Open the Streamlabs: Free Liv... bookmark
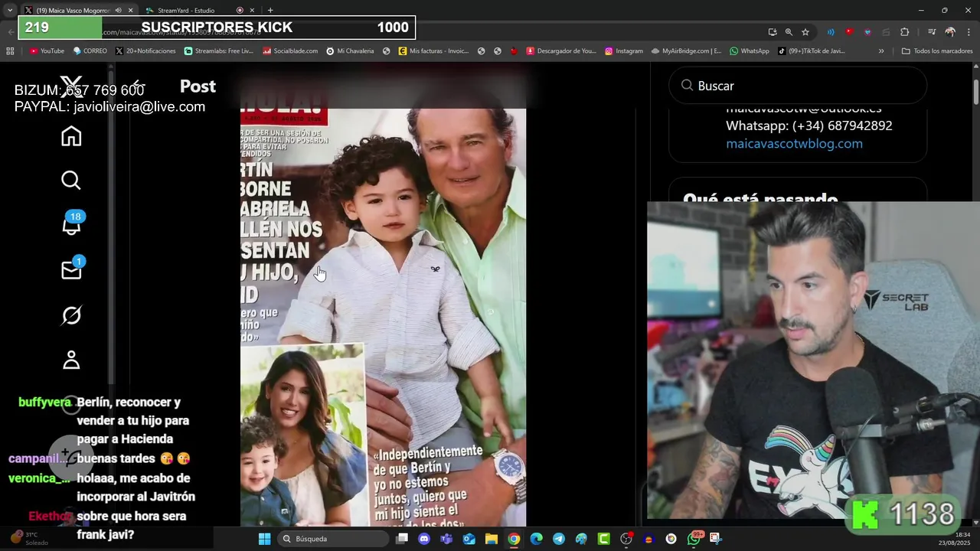The image size is (980, 551). tap(219, 51)
